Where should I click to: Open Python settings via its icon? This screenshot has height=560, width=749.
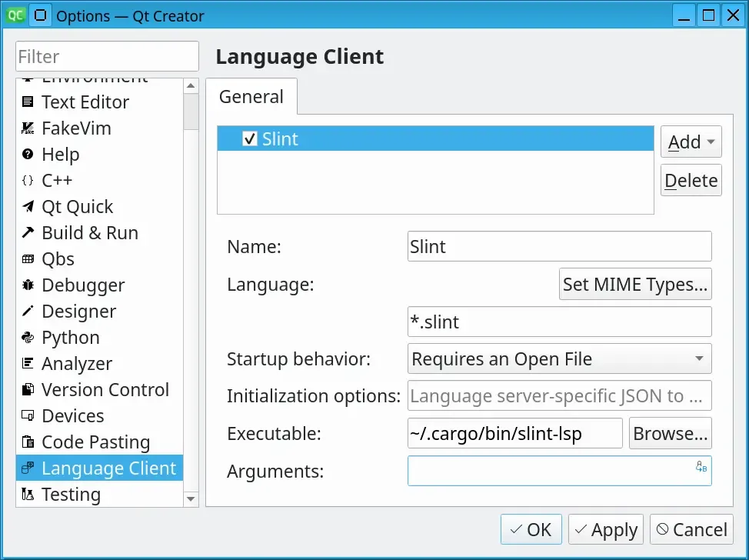[27, 338]
